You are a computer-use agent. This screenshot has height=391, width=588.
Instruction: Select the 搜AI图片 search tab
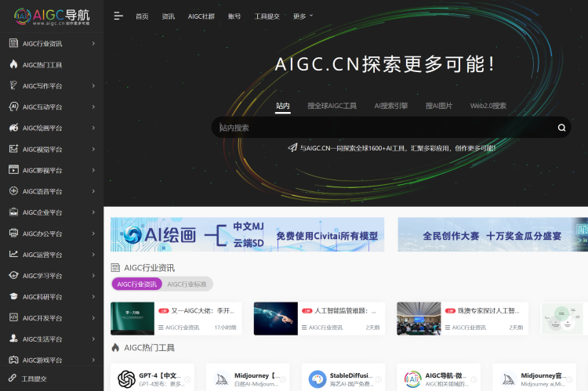point(439,106)
